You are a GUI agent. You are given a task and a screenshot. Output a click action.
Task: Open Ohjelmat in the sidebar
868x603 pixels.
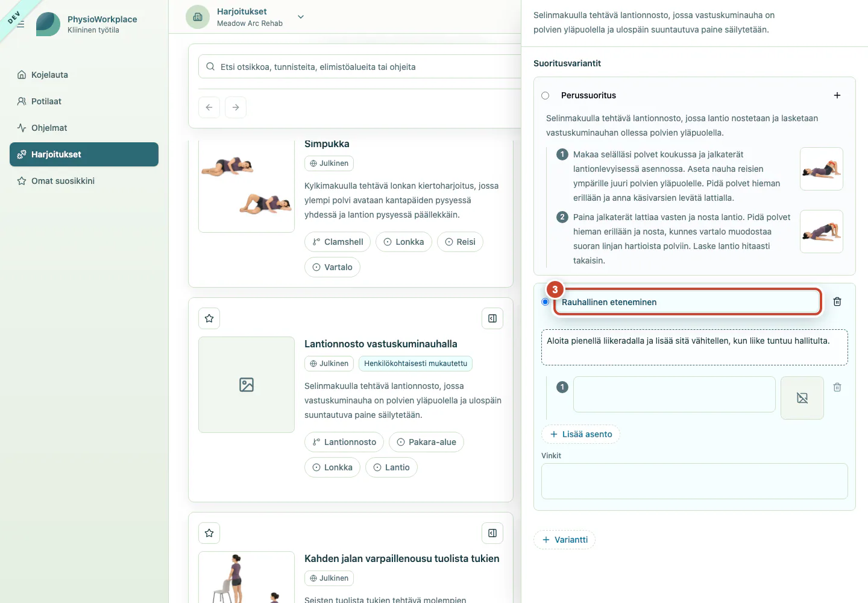coord(84,128)
